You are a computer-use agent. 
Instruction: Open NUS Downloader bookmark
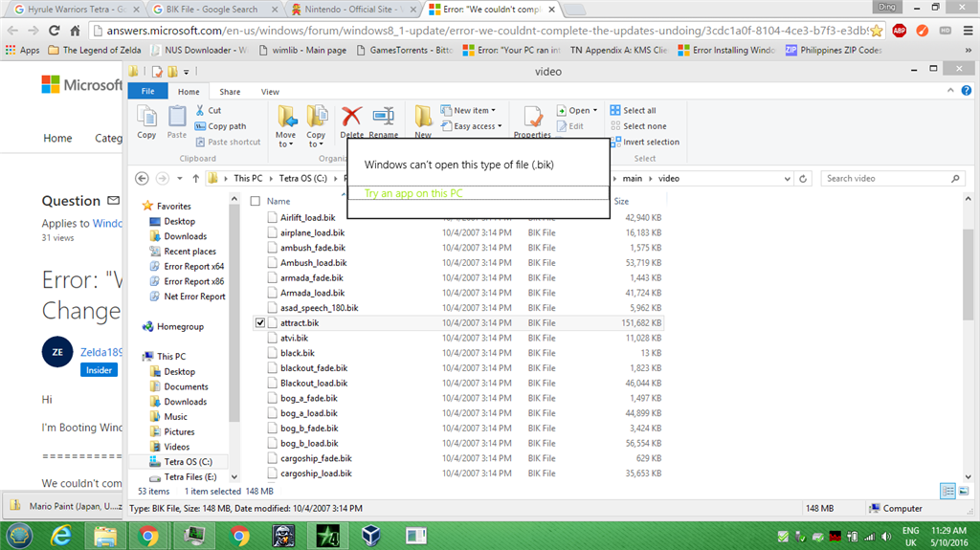[200, 50]
